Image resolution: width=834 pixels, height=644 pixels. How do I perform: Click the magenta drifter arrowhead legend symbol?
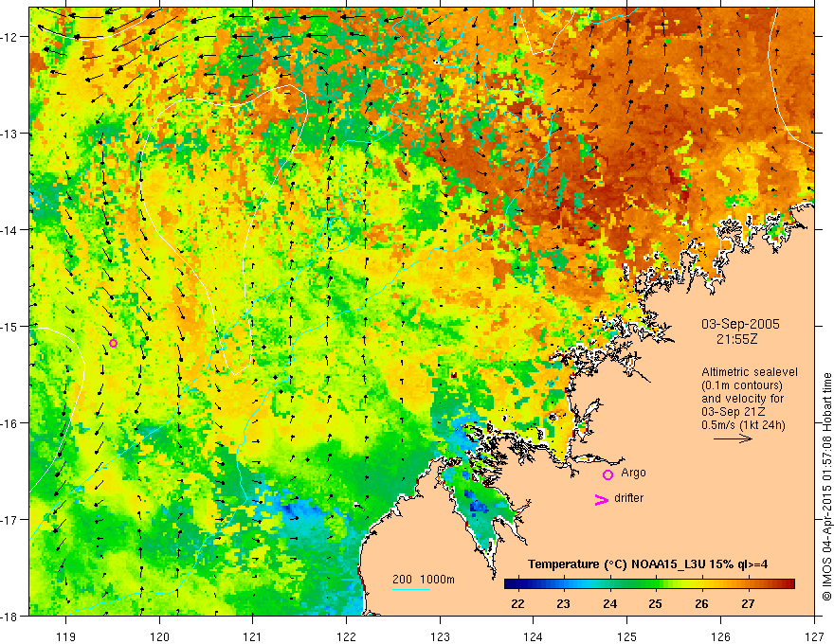[x=602, y=499]
